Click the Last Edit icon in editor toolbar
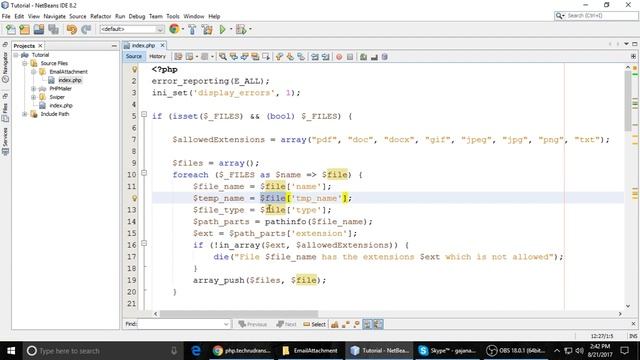640x360 pixels. [x=178, y=57]
